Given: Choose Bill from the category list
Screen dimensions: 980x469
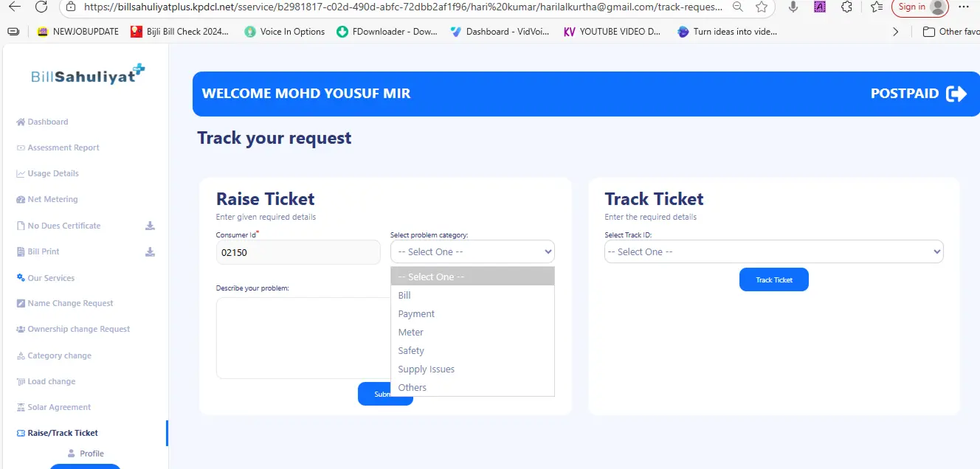Looking at the screenshot, I should tap(404, 295).
